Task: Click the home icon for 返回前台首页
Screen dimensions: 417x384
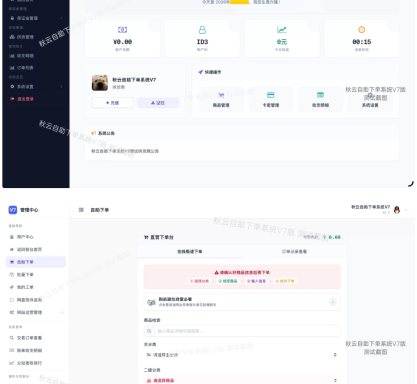Action: pyautogui.click(x=12, y=249)
